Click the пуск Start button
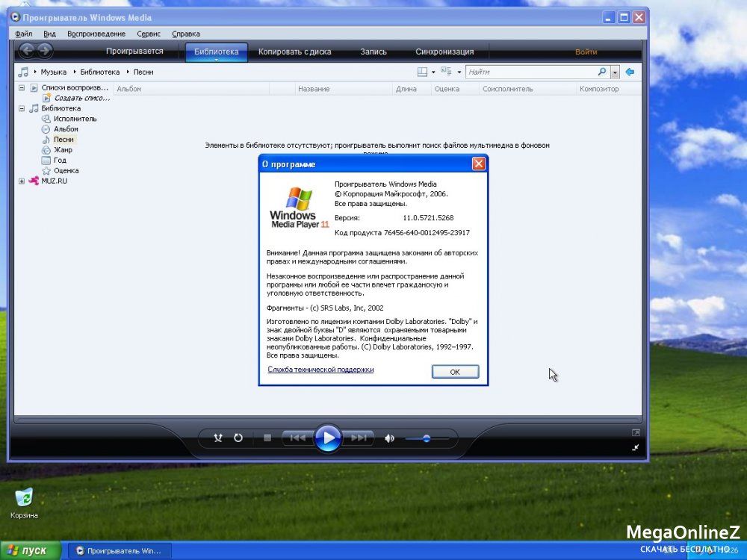This screenshot has width=747, height=560. click(31, 551)
